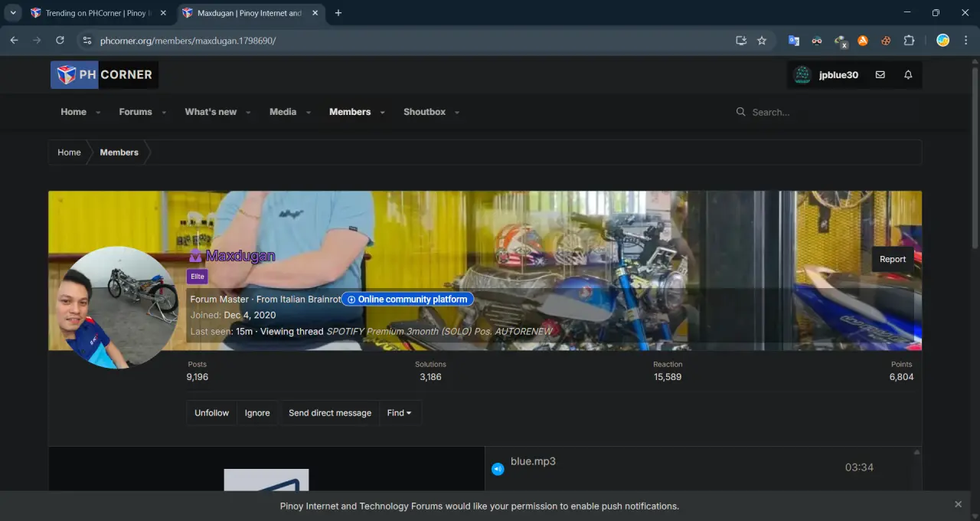Click the blue.mp3 track title
The width and height of the screenshot is (980, 521).
click(533, 461)
